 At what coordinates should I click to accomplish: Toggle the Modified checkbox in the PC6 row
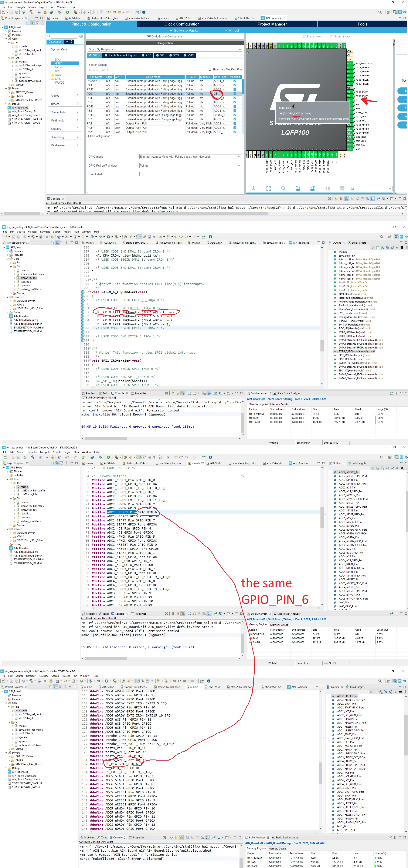pyautogui.click(x=235, y=94)
